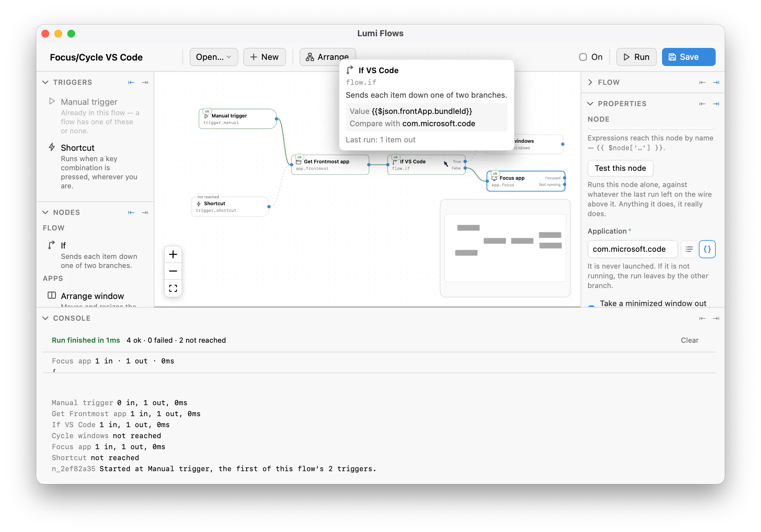The width and height of the screenshot is (761, 532).
Task: Click the move-right arrow icon in the Nodes header
Action: coord(145,213)
